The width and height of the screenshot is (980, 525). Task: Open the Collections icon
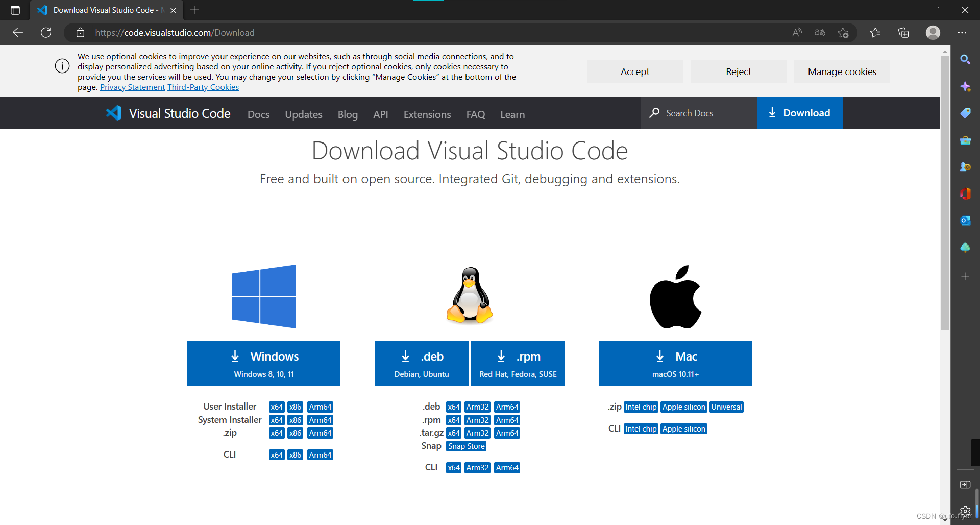coord(903,33)
